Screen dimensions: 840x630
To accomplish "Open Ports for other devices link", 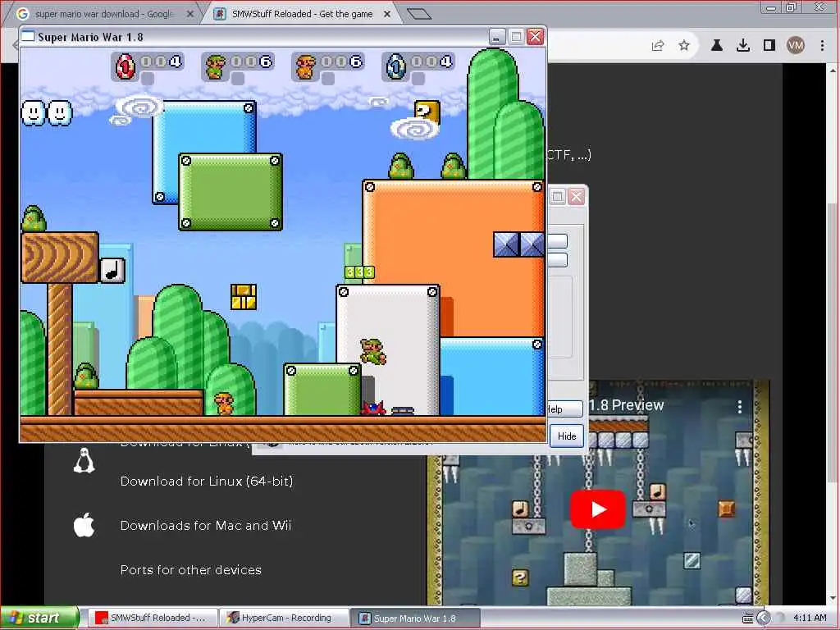I will pos(190,570).
